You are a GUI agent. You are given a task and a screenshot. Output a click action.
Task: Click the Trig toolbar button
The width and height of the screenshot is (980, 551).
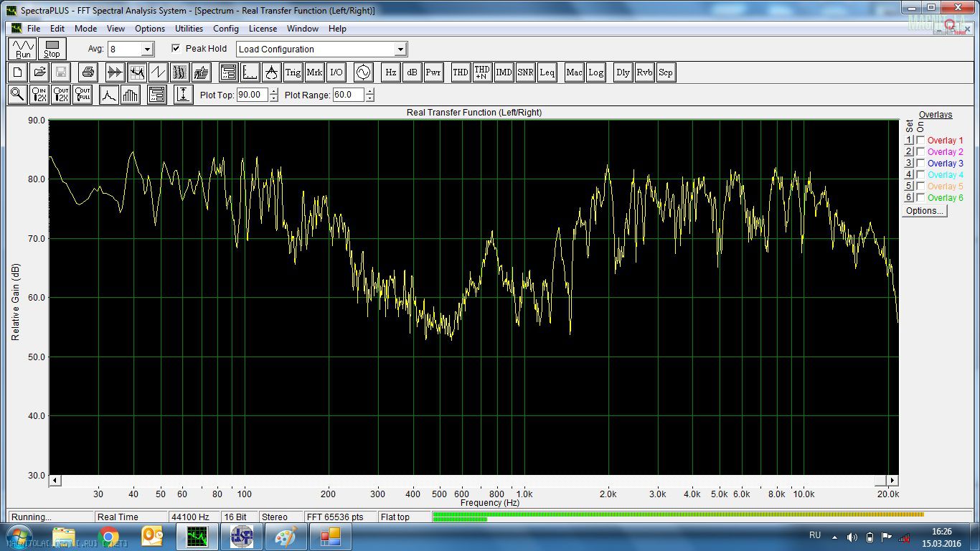tap(293, 72)
